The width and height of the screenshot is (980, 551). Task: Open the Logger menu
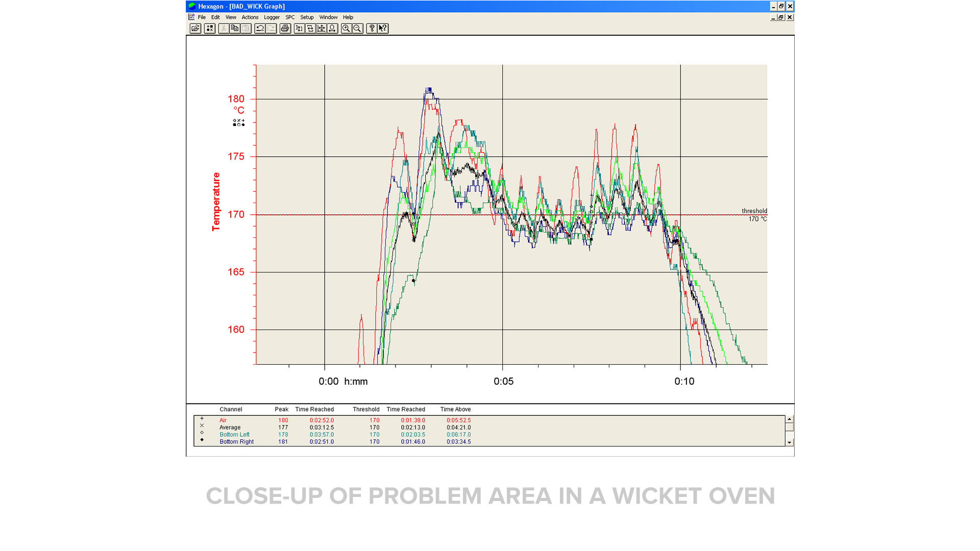point(272,17)
